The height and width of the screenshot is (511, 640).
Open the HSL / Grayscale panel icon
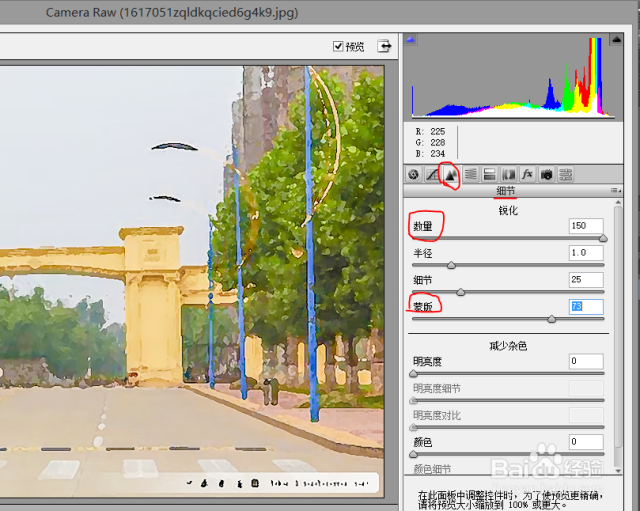click(470, 175)
